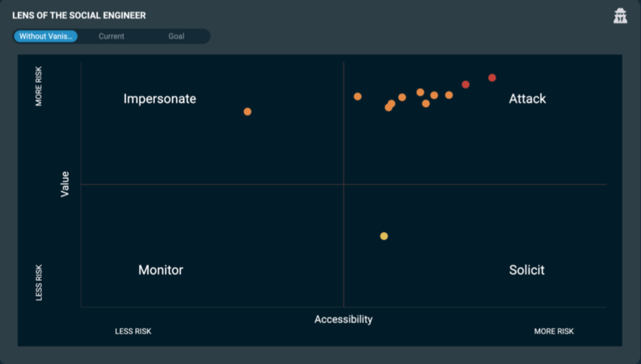The width and height of the screenshot is (641, 364).
Task: Click 'MORE RISK' label on the vertical axis
Action: [39, 86]
